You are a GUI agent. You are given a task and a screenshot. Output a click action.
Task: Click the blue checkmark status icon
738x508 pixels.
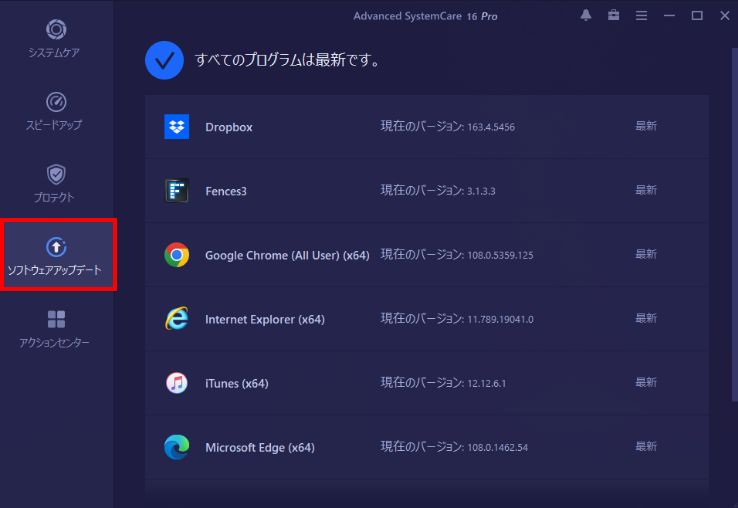164,60
